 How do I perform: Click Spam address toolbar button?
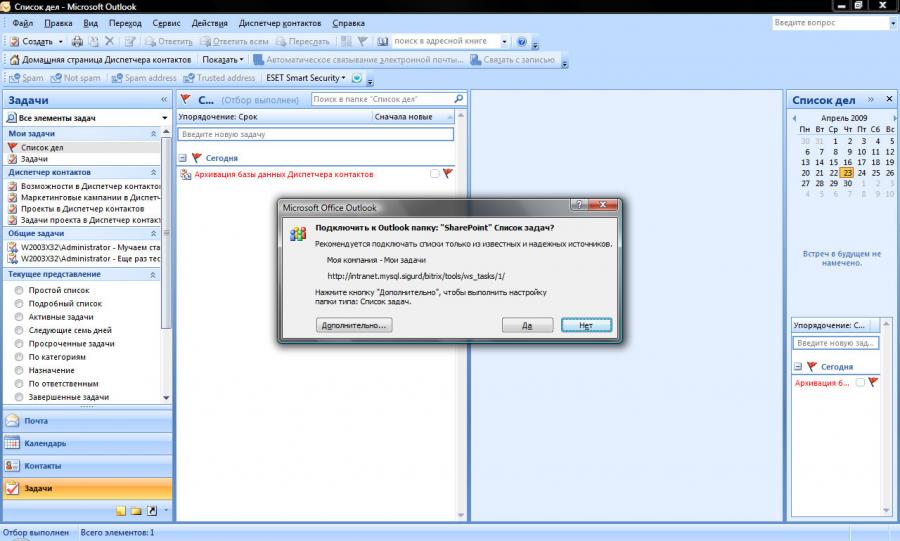[x=144, y=78]
